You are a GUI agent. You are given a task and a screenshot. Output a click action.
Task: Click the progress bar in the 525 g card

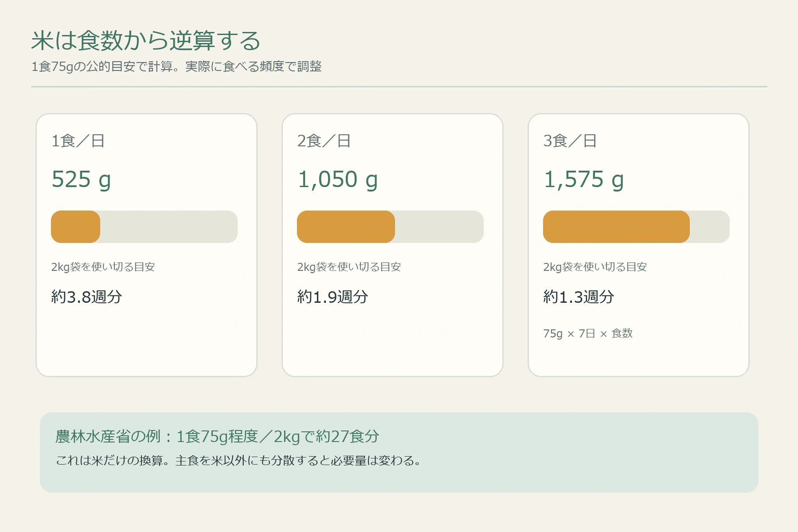[x=144, y=227]
